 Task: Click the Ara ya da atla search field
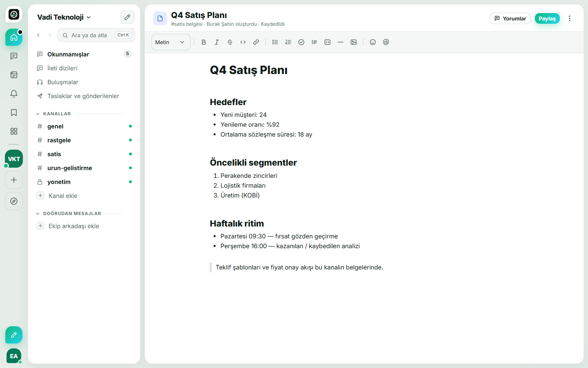[96, 35]
